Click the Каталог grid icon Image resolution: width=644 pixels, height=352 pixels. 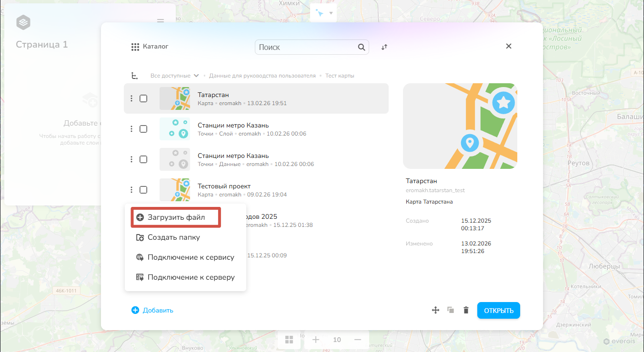(135, 47)
